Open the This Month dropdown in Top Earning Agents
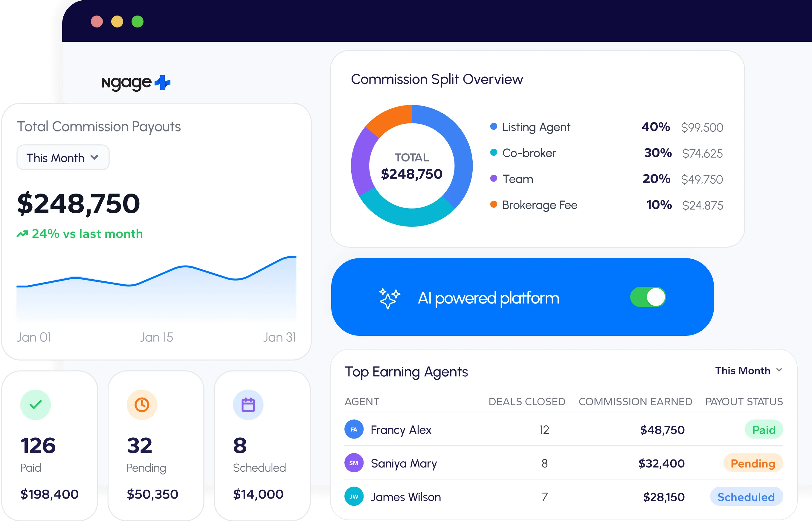Screen dimensions: 812x521 [x=749, y=370]
